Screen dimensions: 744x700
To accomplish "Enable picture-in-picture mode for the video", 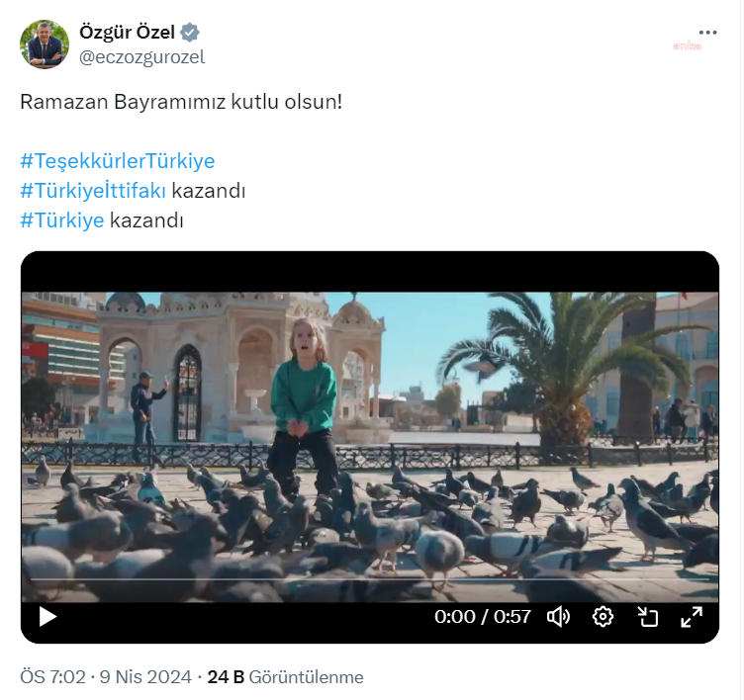I will pyautogui.click(x=647, y=617).
